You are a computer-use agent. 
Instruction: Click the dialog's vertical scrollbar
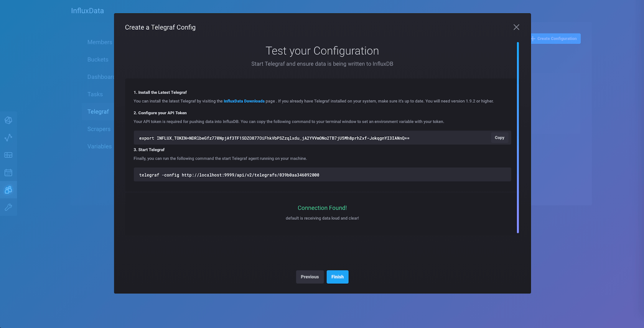click(518, 137)
